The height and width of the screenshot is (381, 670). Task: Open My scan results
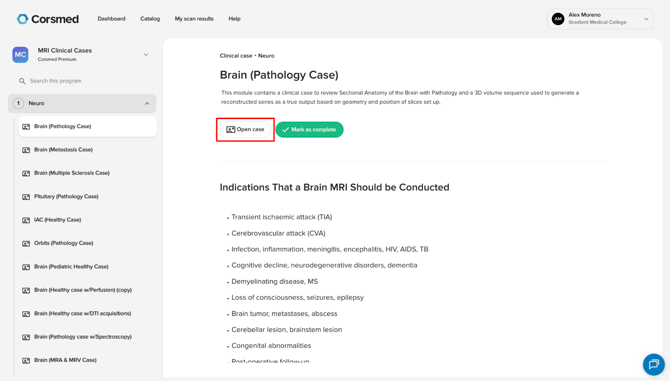point(194,19)
